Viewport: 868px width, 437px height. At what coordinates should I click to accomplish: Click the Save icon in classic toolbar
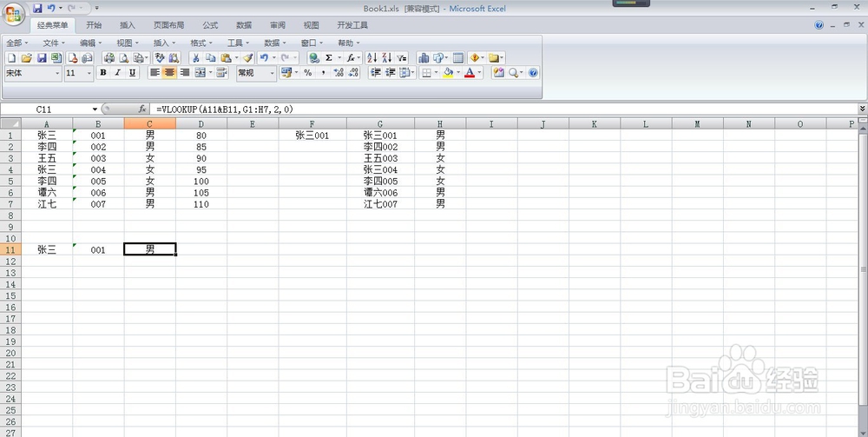coord(42,57)
